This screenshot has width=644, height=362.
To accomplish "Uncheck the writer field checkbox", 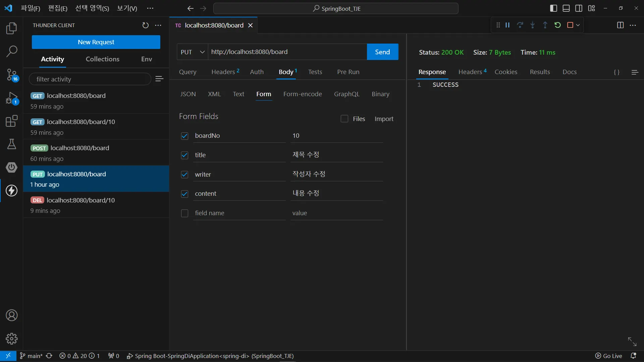I will tap(184, 175).
